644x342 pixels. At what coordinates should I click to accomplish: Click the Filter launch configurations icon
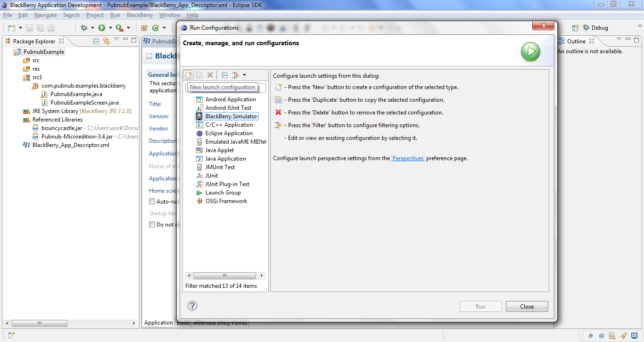coord(236,75)
